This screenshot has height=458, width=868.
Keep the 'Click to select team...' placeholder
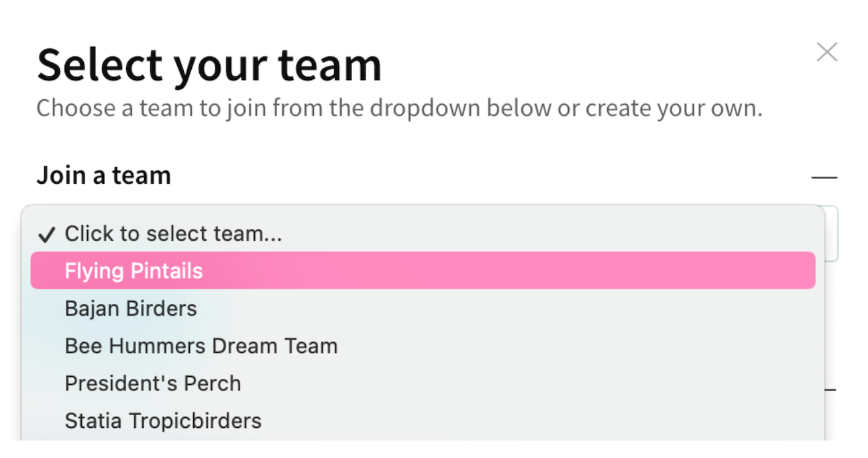173,233
